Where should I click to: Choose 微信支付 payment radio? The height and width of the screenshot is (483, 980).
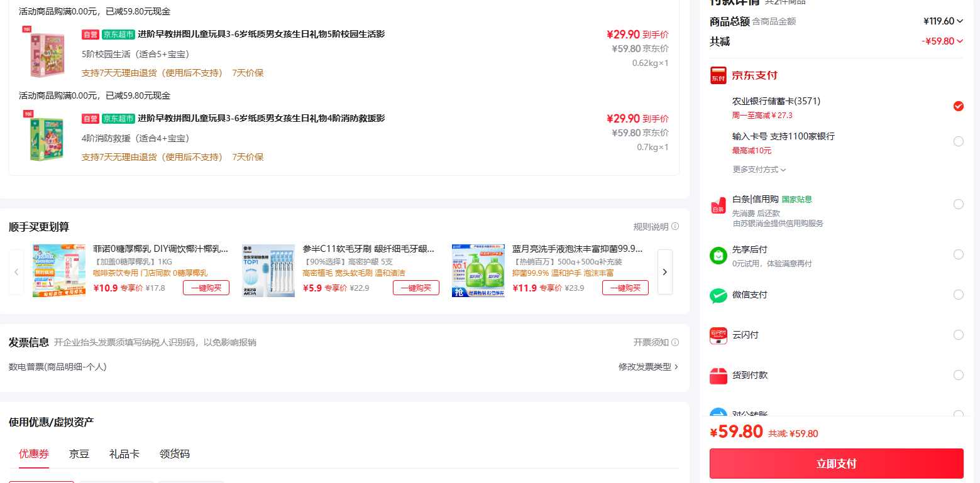959,295
